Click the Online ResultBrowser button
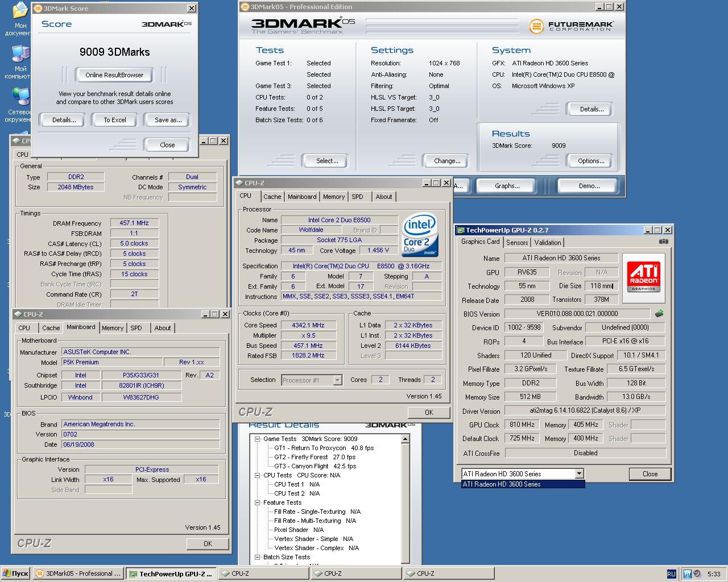This screenshot has height=582, width=728. pyautogui.click(x=114, y=75)
